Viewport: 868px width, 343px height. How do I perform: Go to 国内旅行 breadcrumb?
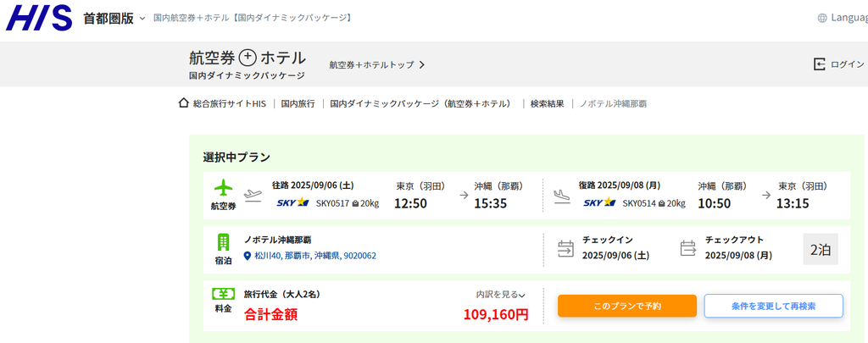[298, 103]
